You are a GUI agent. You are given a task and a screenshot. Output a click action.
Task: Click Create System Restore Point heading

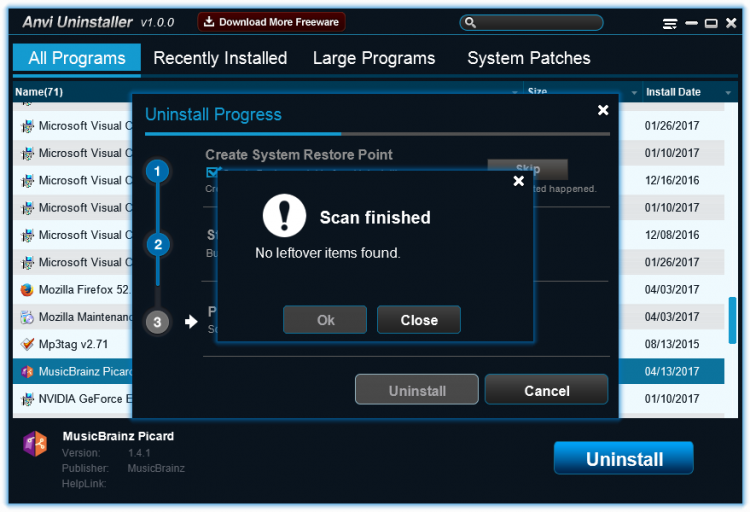tap(299, 155)
